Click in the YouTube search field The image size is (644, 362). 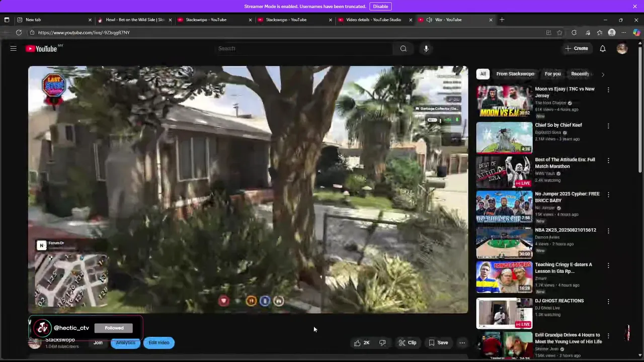point(304,48)
